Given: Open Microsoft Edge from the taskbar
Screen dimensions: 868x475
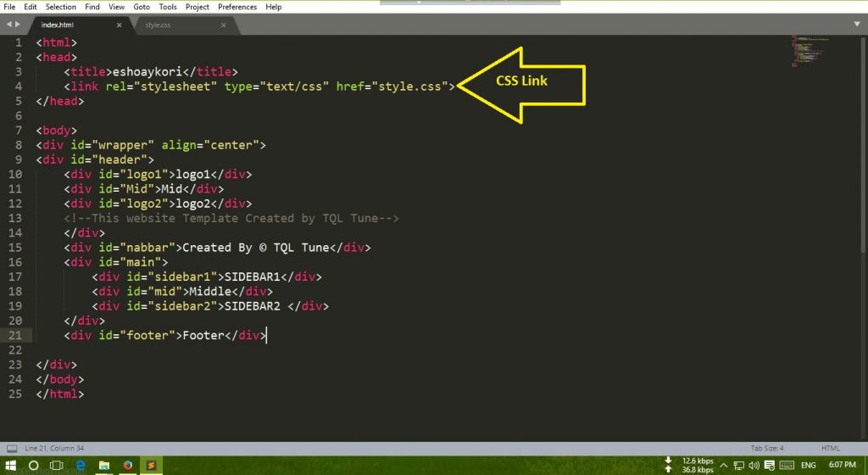Looking at the screenshot, I should click(81, 466).
